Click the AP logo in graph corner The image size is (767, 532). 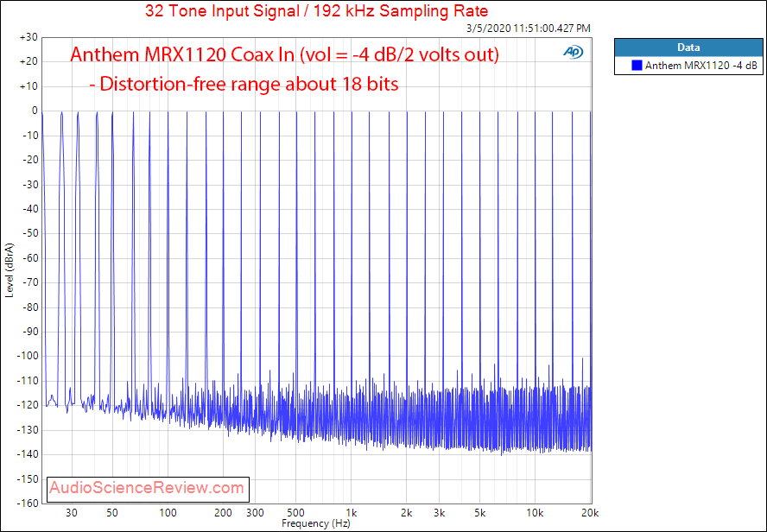573,52
